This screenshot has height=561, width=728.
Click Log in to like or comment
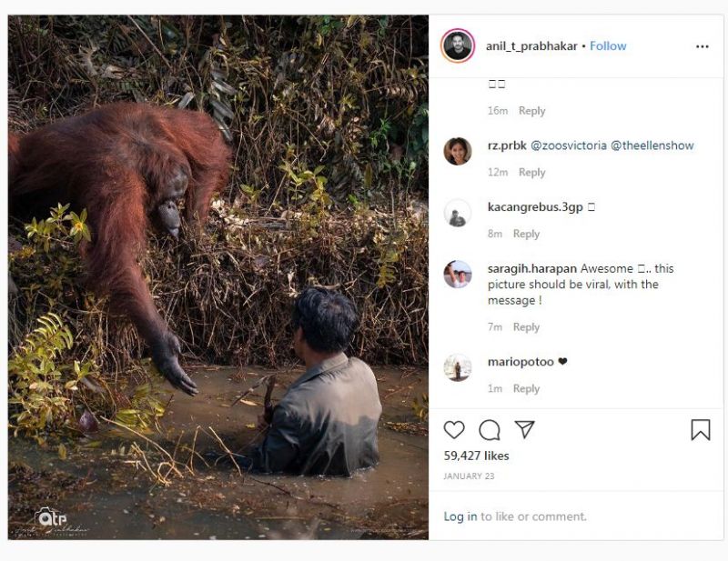460,516
